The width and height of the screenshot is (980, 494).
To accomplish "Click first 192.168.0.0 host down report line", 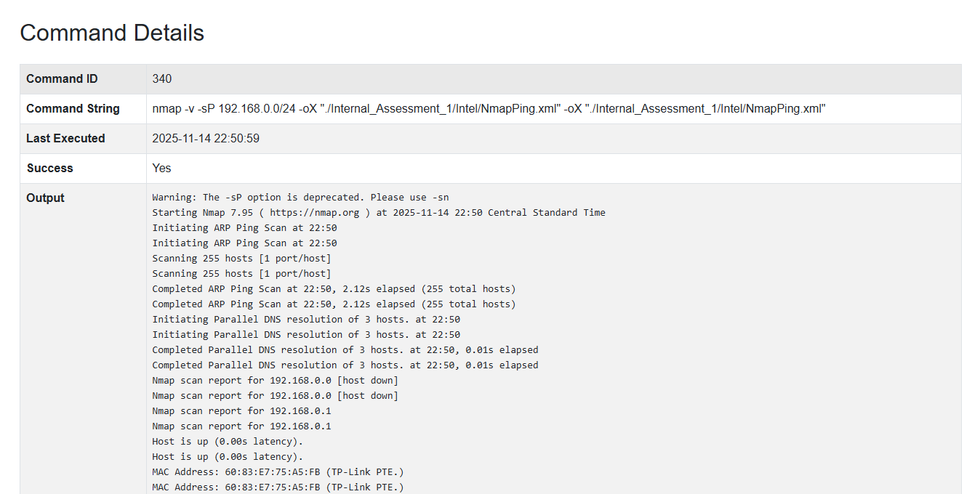I will pos(275,381).
